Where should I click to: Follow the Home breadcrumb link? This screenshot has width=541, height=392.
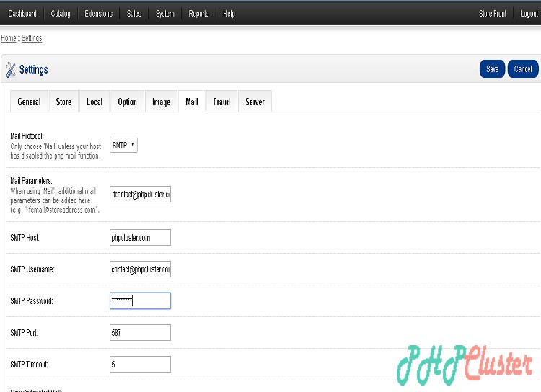coord(9,38)
